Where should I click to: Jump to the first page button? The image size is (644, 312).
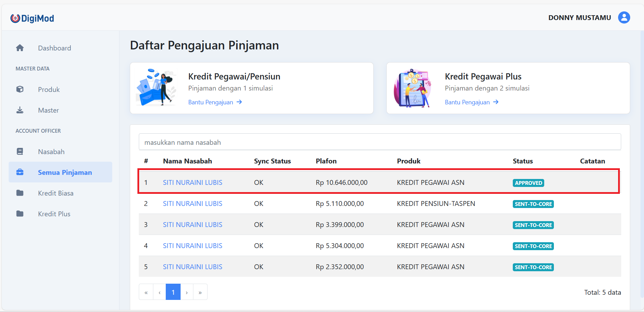click(146, 292)
